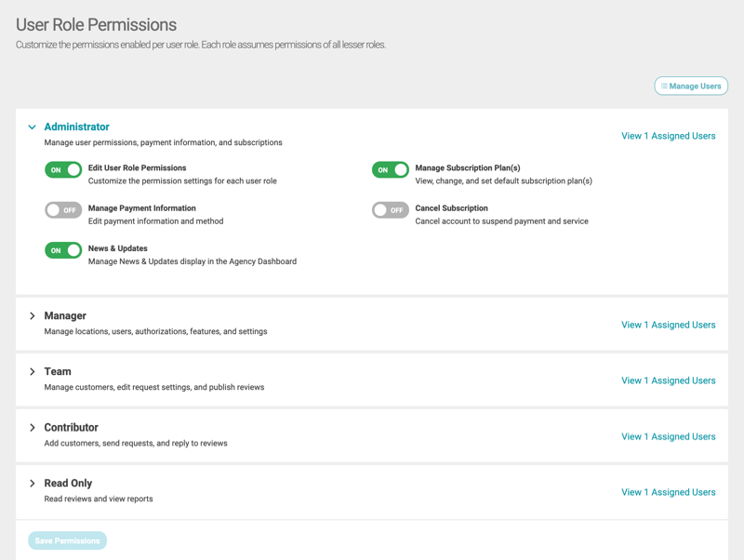Select the Manager role heading
The image size is (744, 560).
point(65,316)
